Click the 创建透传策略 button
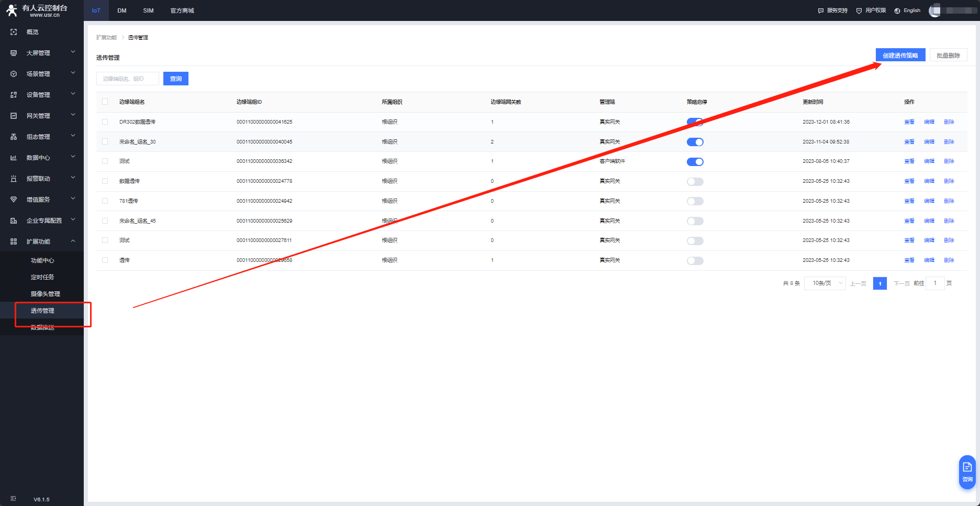Screen dimensions: 980x506 [900, 56]
